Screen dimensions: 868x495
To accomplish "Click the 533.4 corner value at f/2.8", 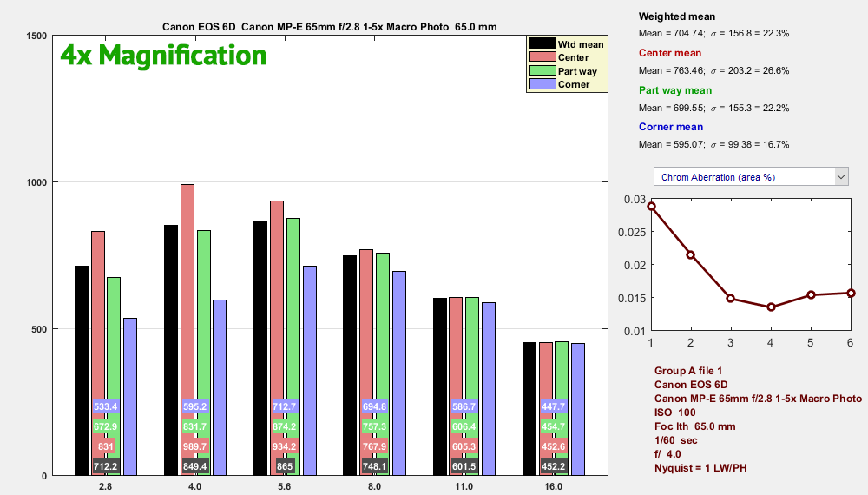I will [x=105, y=406].
